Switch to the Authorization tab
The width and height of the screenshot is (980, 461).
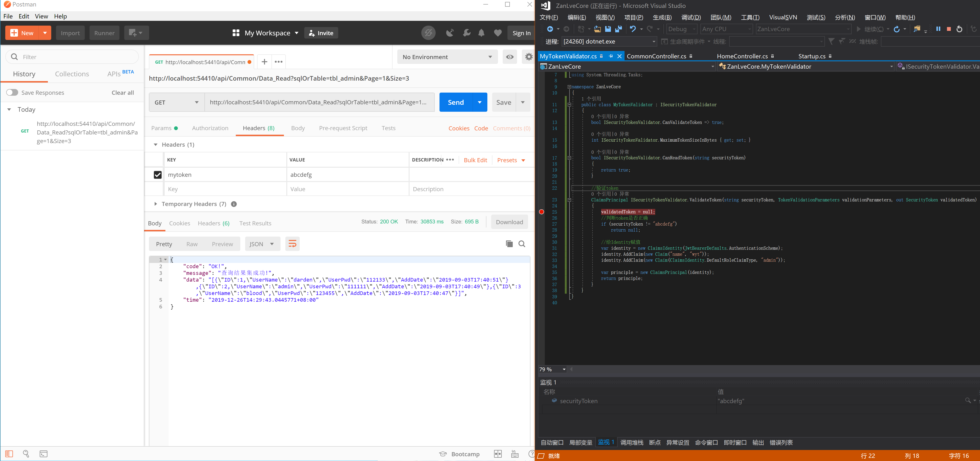pos(210,128)
